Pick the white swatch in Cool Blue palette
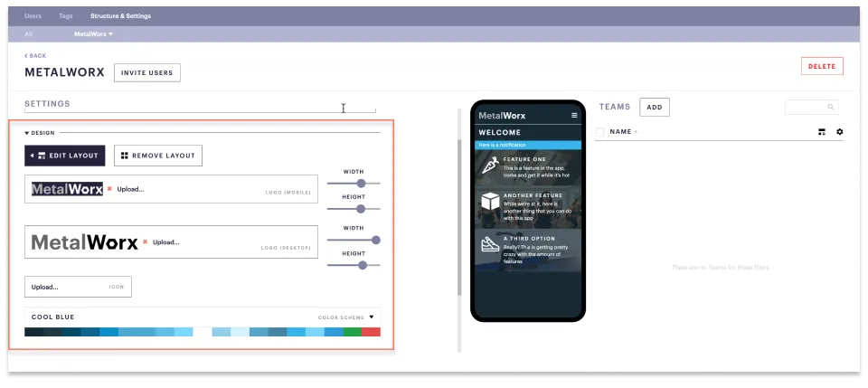 202,332
